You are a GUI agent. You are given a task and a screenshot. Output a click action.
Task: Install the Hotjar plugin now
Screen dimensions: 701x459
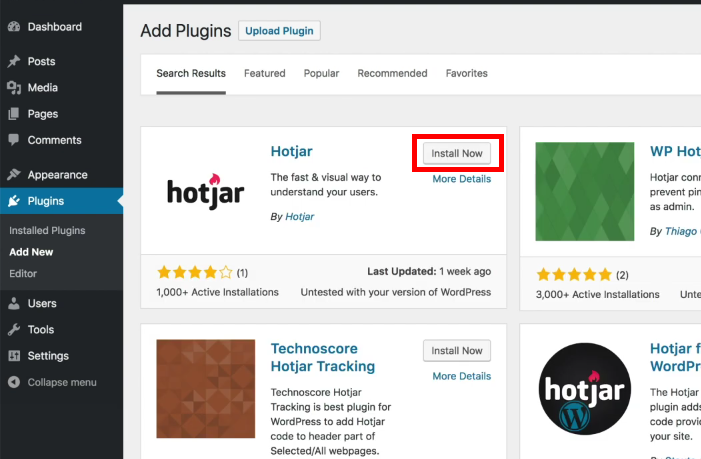[457, 153]
